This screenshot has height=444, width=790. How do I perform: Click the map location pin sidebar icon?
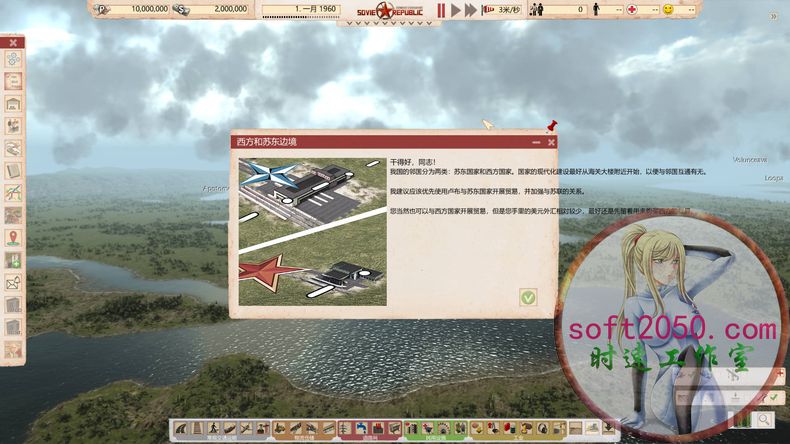click(13, 237)
